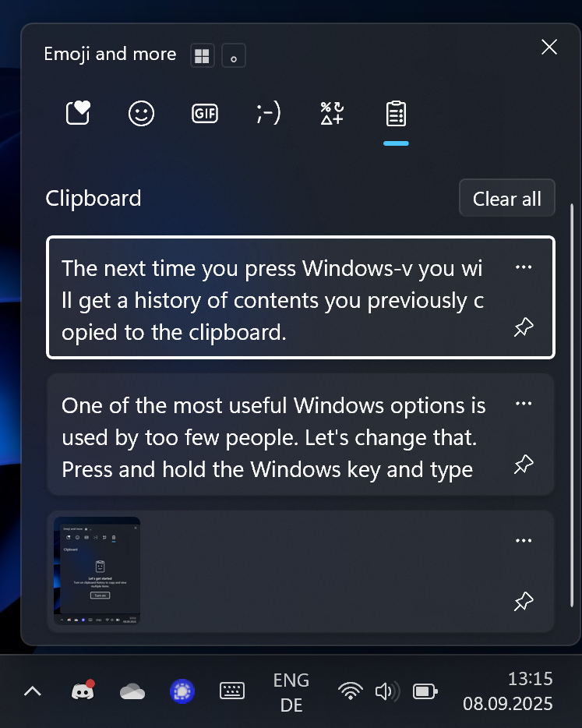This screenshot has width=582, height=728.
Task: Pin the 'The next time you press' clipboard item
Action: pyautogui.click(x=524, y=327)
